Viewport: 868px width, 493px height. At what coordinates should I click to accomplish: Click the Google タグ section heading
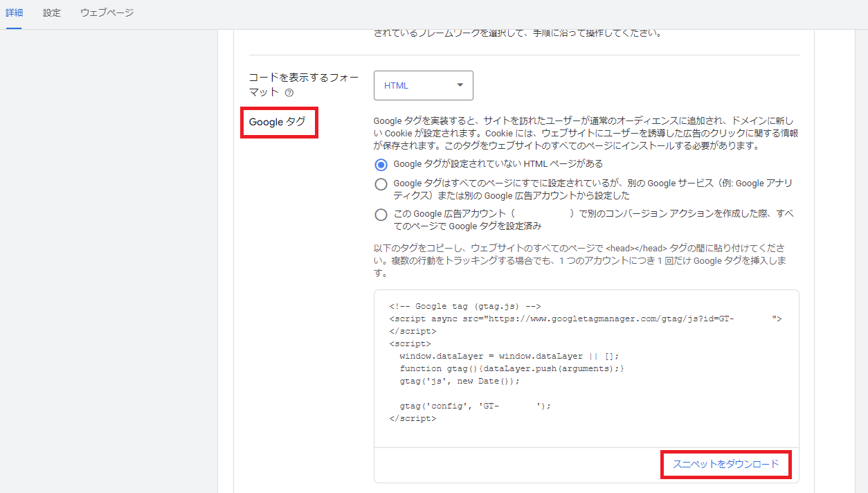[277, 122]
